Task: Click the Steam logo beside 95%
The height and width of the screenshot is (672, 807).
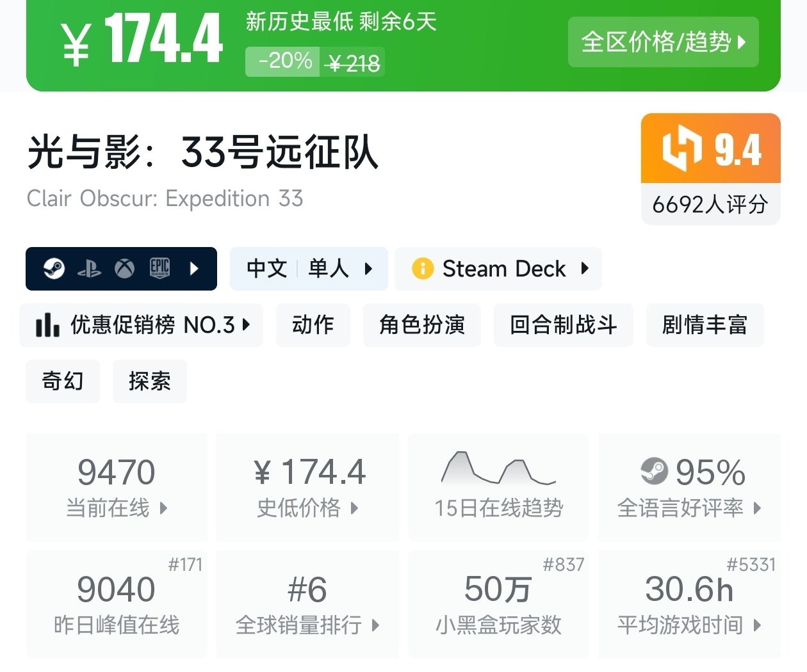Action: [x=654, y=472]
